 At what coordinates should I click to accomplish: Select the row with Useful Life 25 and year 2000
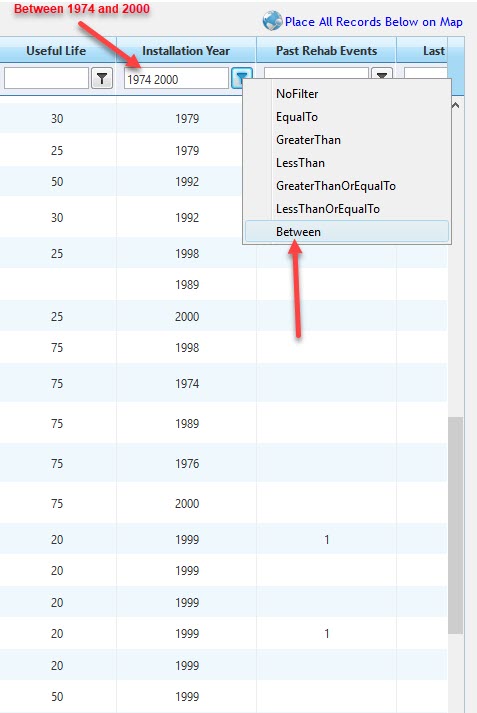click(223, 316)
